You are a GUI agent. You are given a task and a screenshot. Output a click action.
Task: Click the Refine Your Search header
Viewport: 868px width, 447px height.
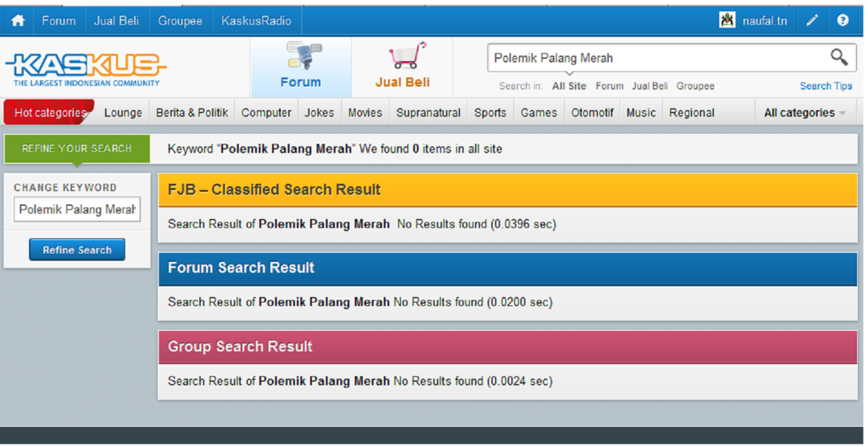(77, 149)
